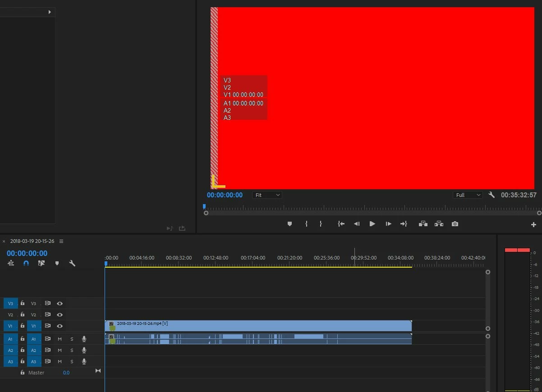Click overlay text V1 00:00:00:00

[x=243, y=95]
